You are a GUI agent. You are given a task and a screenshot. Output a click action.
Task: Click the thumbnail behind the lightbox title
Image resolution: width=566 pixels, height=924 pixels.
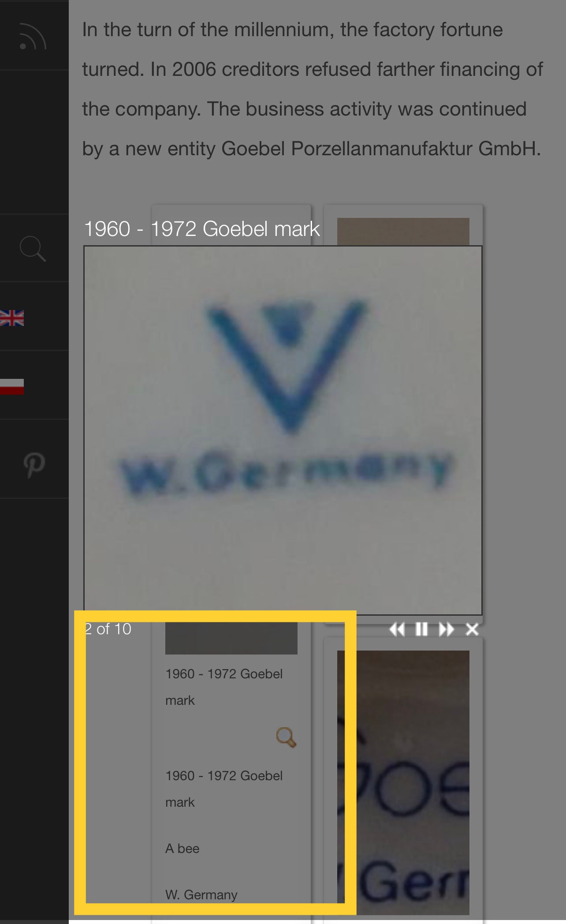[403, 231]
